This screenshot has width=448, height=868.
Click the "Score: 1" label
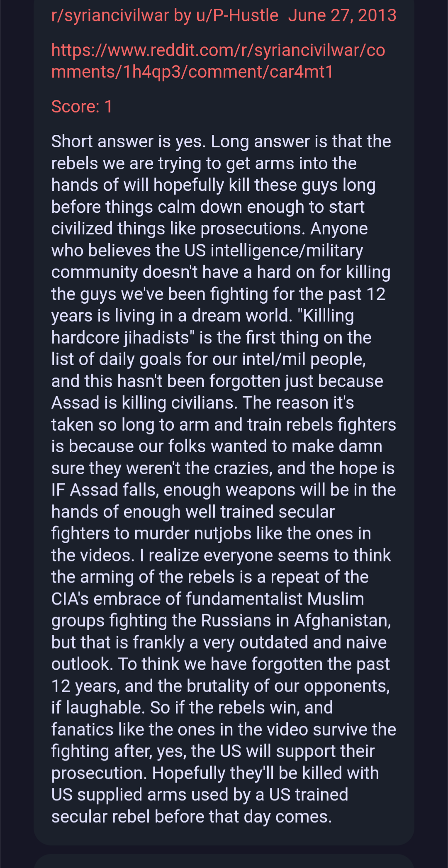coord(82,107)
